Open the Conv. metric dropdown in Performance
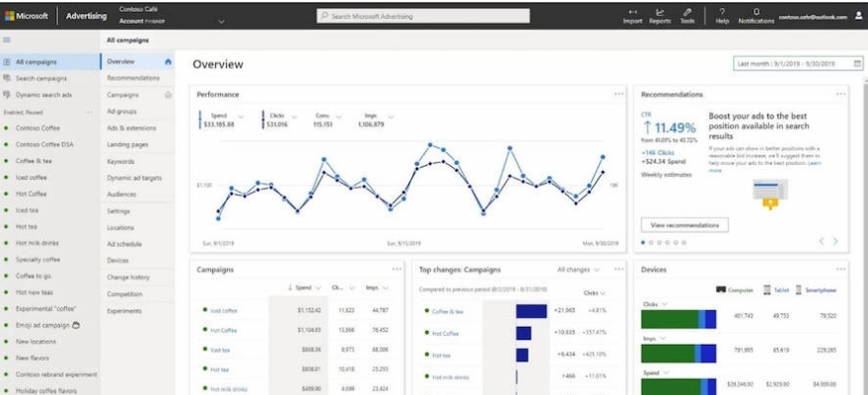The height and width of the screenshot is (395, 868). click(338, 117)
